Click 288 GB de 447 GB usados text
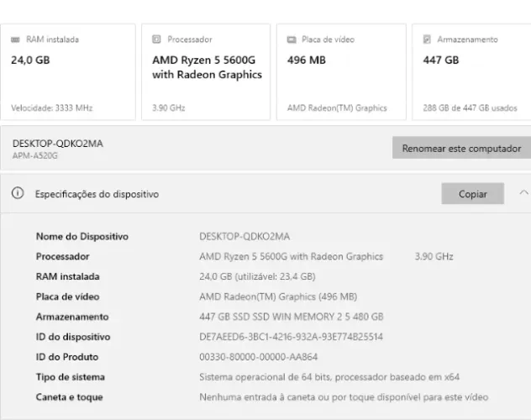This screenshot has width=531, height=420. 470,108
